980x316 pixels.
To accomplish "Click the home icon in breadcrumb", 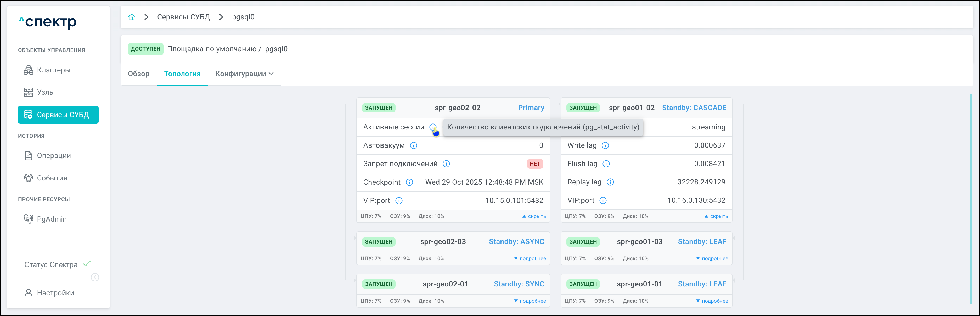I will (132, 17).
